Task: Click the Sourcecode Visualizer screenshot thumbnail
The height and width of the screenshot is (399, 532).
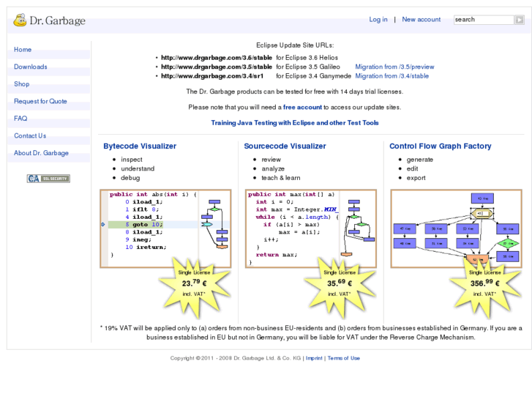Action: click(311, 228)
